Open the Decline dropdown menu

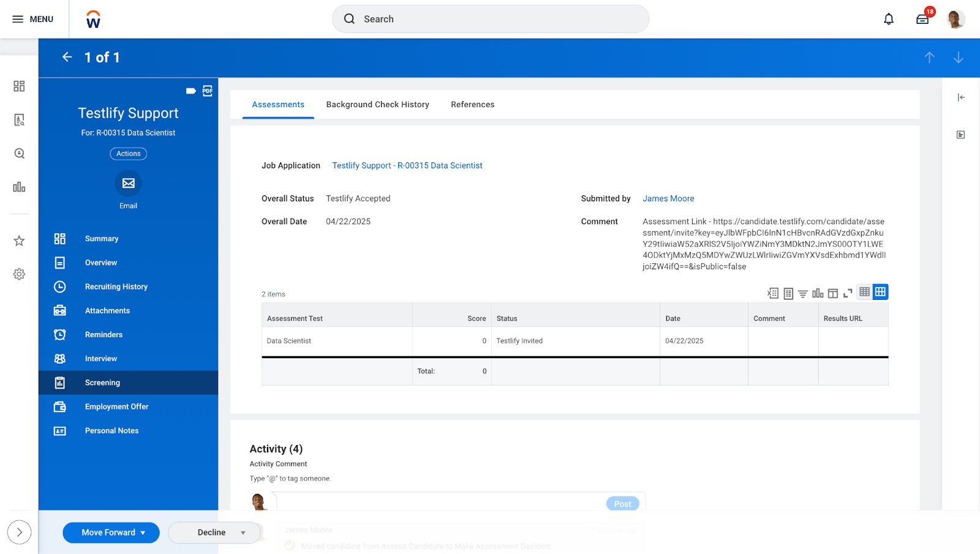click(x=243, y=533)
